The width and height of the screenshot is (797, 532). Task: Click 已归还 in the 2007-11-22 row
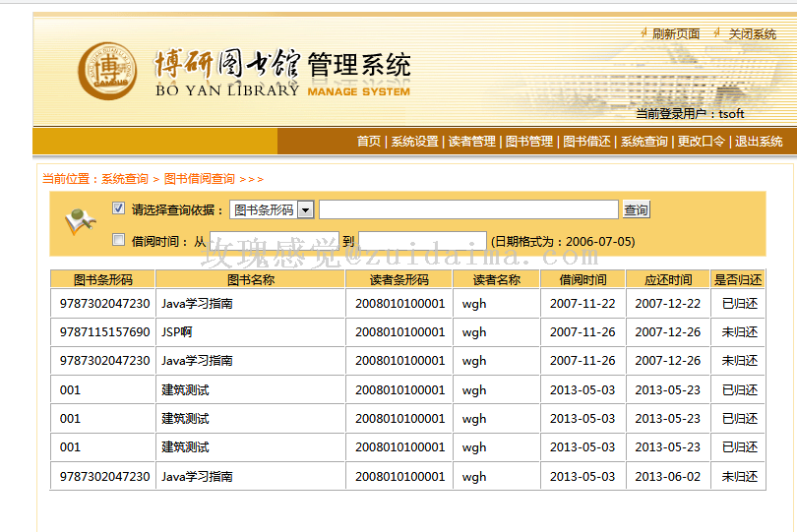(x=740, y=304)
